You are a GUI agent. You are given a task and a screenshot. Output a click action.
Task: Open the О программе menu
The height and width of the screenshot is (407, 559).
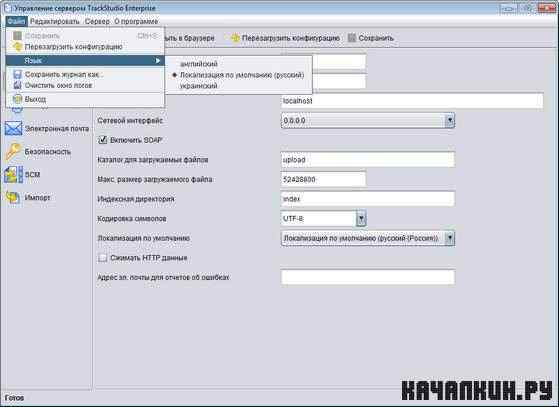[x=136, y=21]
